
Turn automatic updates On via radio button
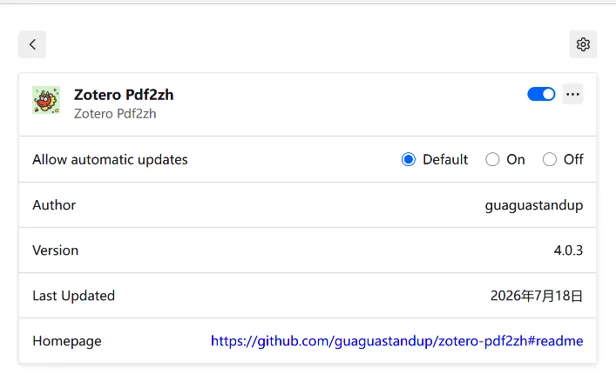(x=492, y=160)
